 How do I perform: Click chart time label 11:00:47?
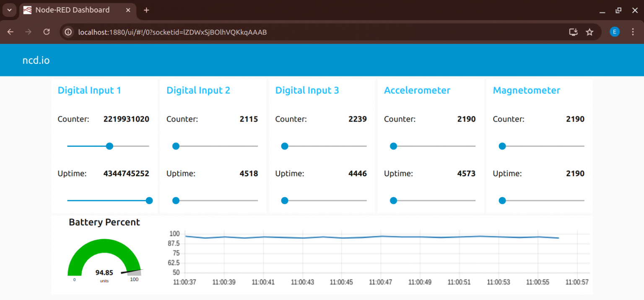tap(381, 282)
